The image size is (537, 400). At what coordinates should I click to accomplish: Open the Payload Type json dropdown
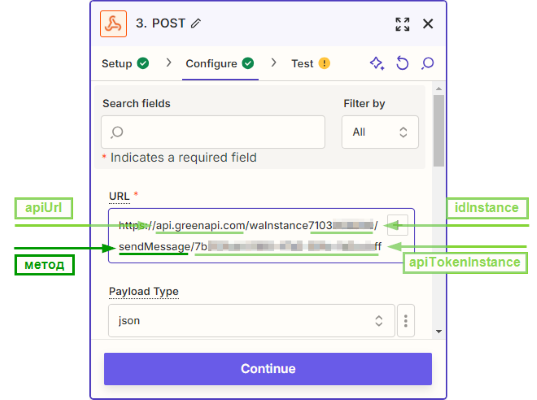pyautogui.click(x=251, y=321)
